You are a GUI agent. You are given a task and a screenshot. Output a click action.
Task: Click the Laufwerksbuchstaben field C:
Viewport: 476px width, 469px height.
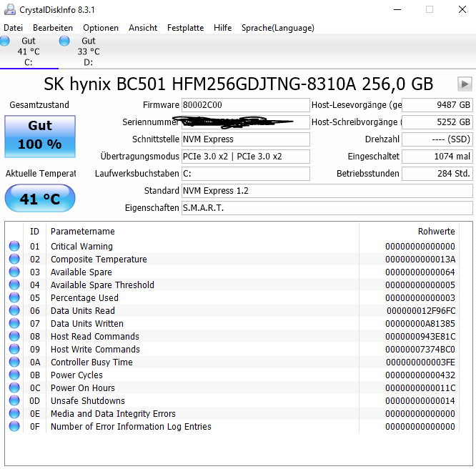(x=246, y=174)
